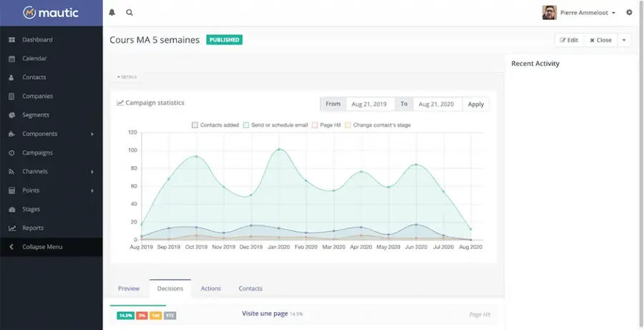Toggle Change contact's stage legend swatch
The width and height of the screenshot is (644, 330).
click(x=348, y=125)
